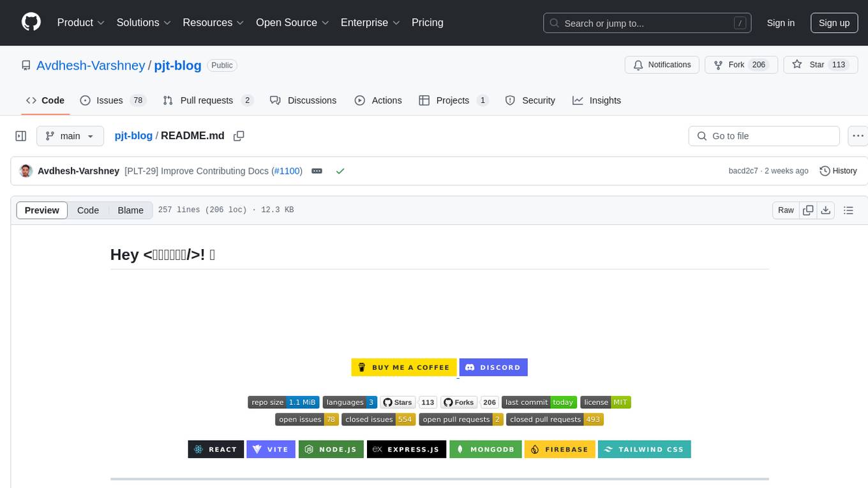The height and width of the screenshot is (488, 868).
Task: Switch to the Code tab
Action: click(45, 100)
